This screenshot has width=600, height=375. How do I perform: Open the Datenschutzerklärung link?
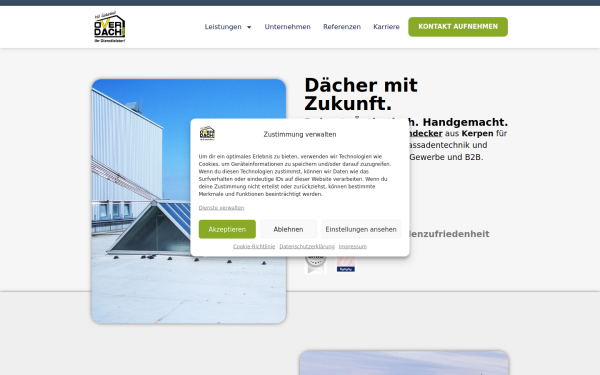click(x=307, y=246)
